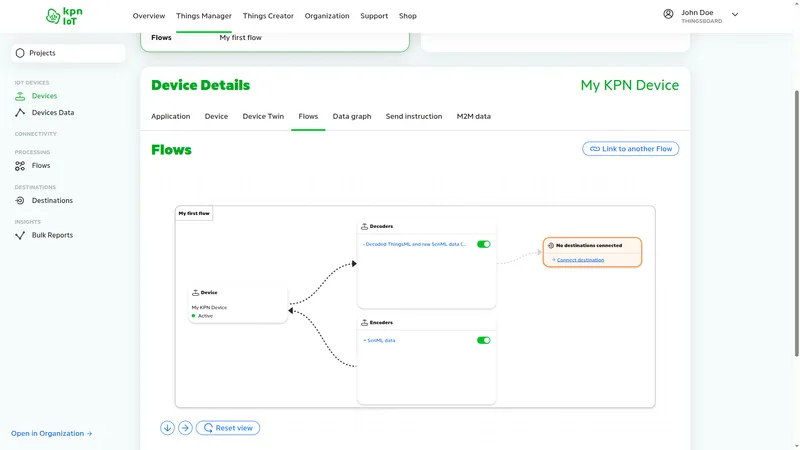Disable the Decoded ThingsML decoder toggle

(x=484, y=244)
